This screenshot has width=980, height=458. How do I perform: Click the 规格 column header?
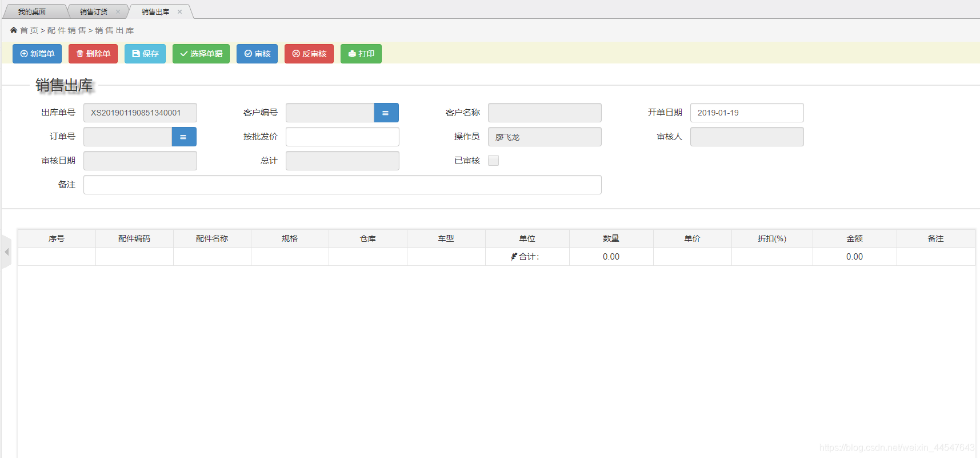click(x=290, y=238)
